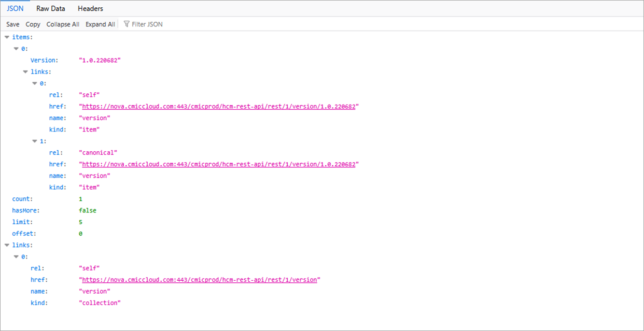Collapse the items node

[x=7, y=37]
